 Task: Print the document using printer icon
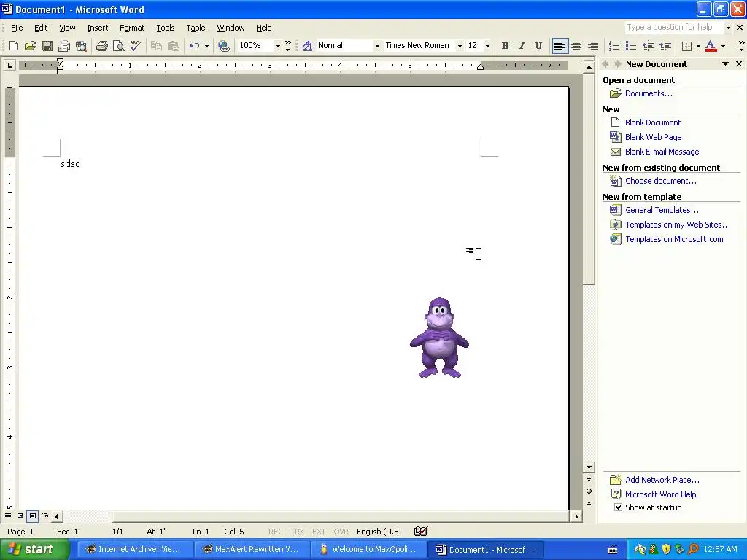click(101, 46)
